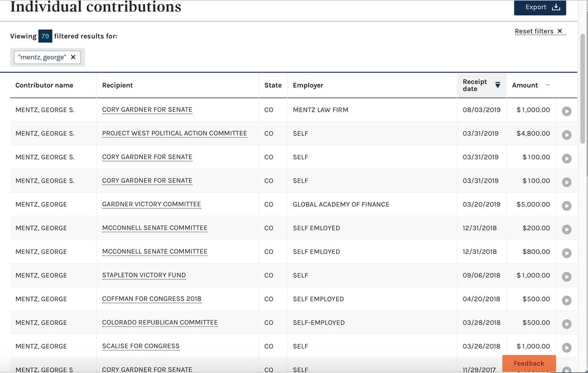Click the Contributor name column header
588x373 pixels.
pyautogui.click(x=44, y=85)
